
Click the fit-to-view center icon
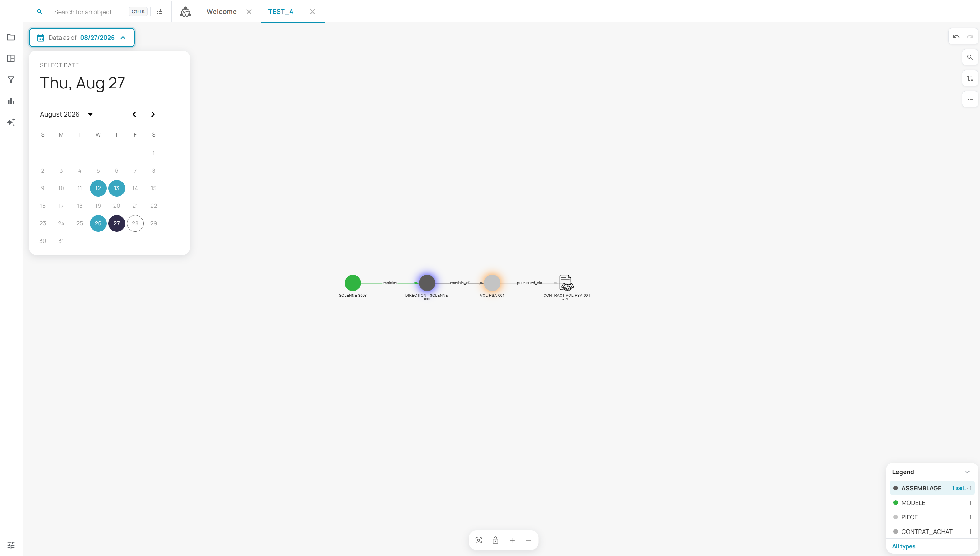(478, 540)
